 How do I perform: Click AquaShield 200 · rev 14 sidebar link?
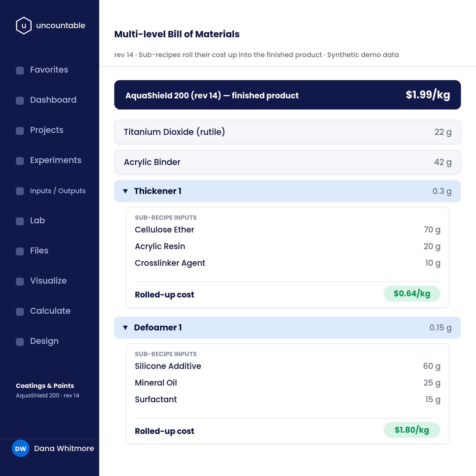coord(48,395)
